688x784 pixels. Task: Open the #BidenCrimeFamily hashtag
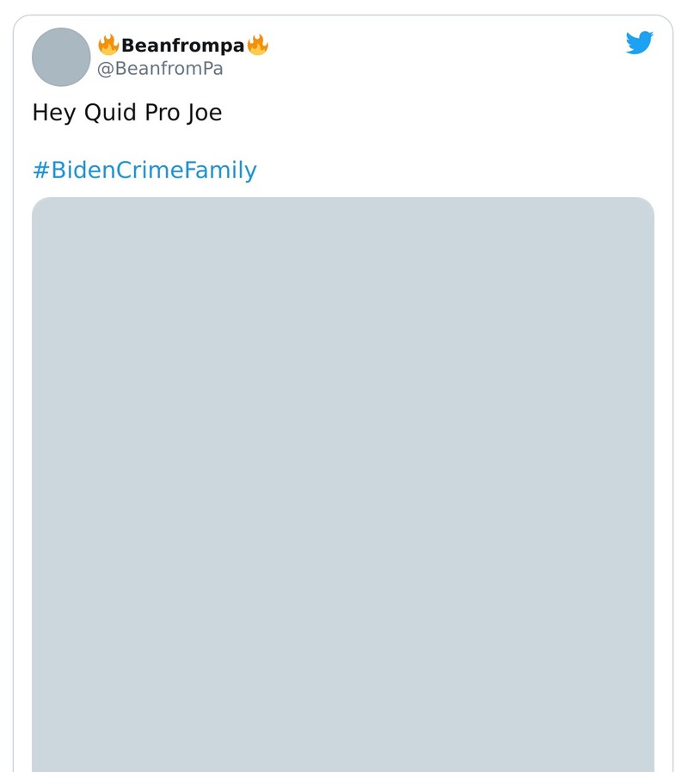[144, 170]
